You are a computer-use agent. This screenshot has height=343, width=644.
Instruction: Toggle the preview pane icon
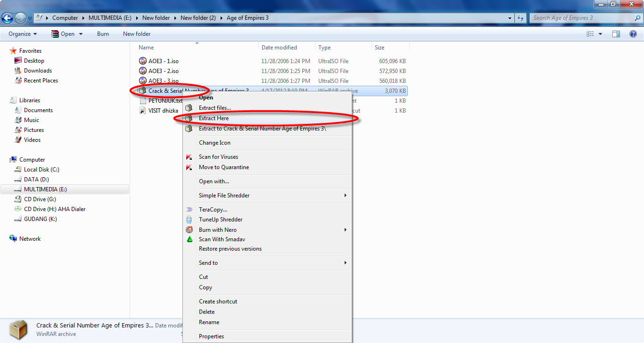(616, 34)
